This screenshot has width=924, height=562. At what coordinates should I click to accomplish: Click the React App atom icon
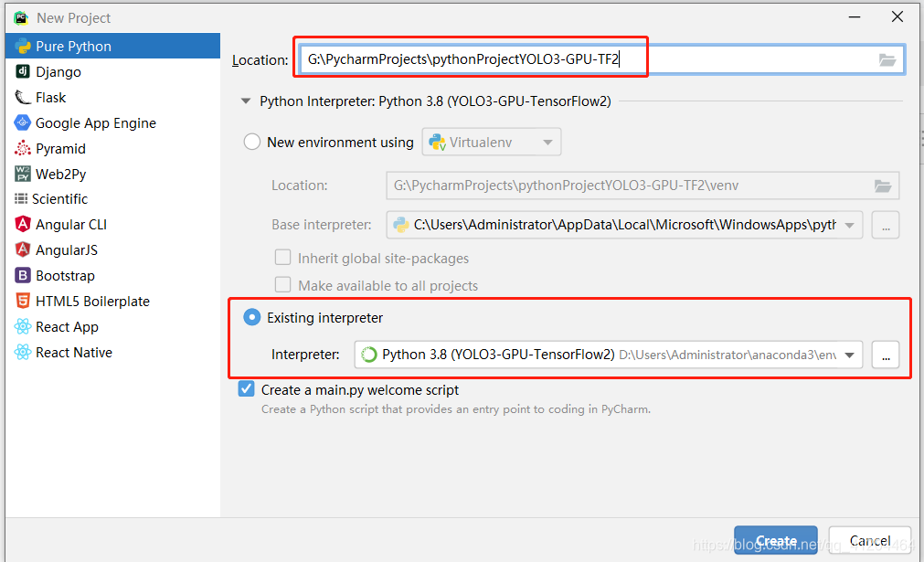[x=23, y=326]
